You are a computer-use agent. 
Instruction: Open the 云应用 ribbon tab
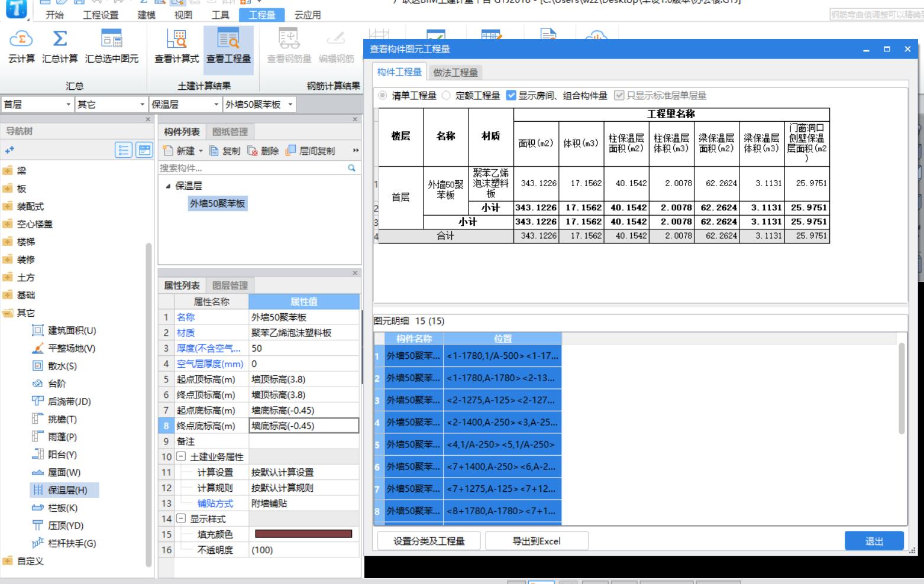308,15
